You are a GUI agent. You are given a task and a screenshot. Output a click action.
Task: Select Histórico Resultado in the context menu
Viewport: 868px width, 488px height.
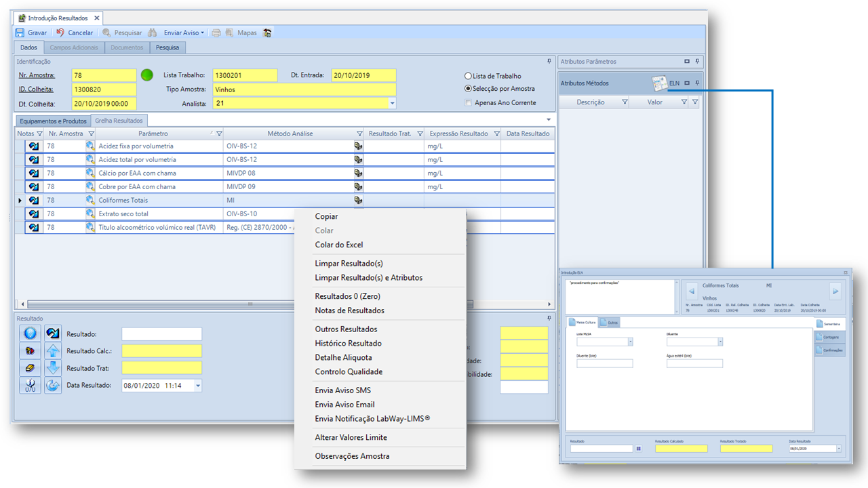(349, 344)
